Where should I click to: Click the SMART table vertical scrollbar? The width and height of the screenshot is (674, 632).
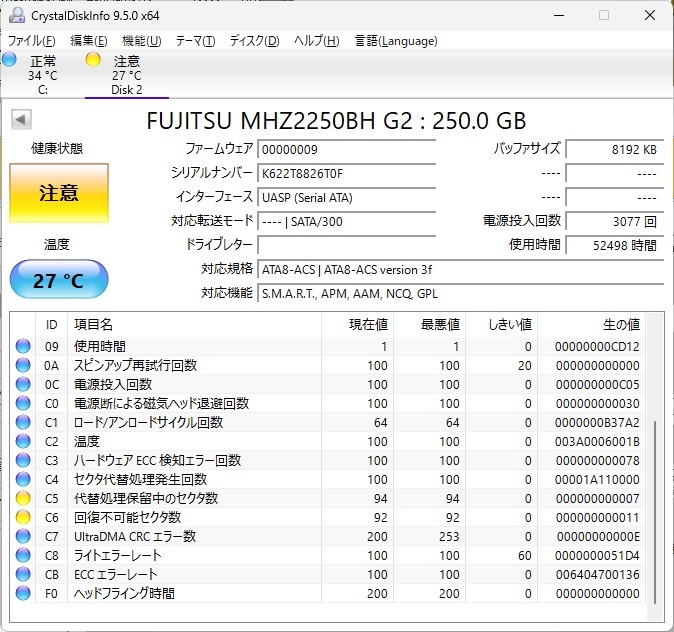click(x=655, y=512)
